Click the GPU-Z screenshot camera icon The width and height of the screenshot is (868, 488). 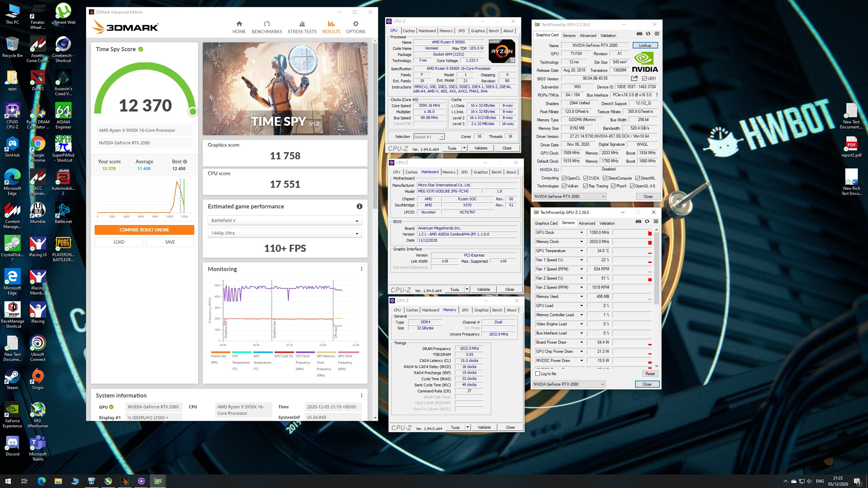(x=639, y=34)
